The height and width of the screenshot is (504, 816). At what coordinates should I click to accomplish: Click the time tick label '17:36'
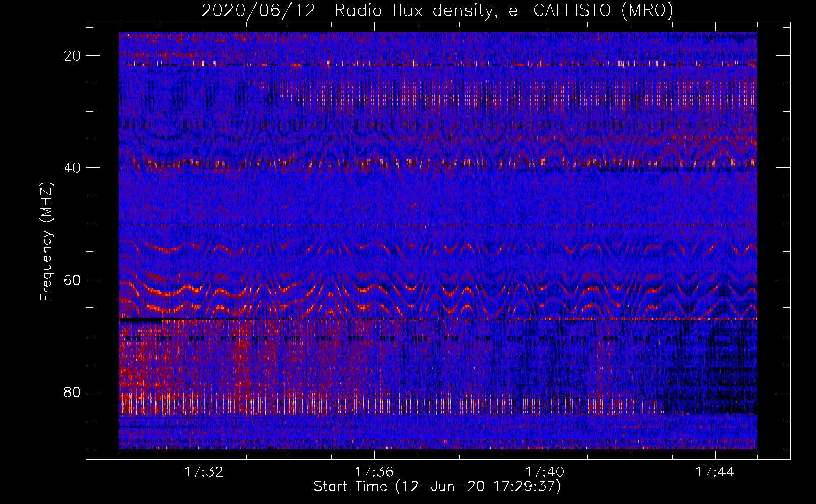click(374, 472)
